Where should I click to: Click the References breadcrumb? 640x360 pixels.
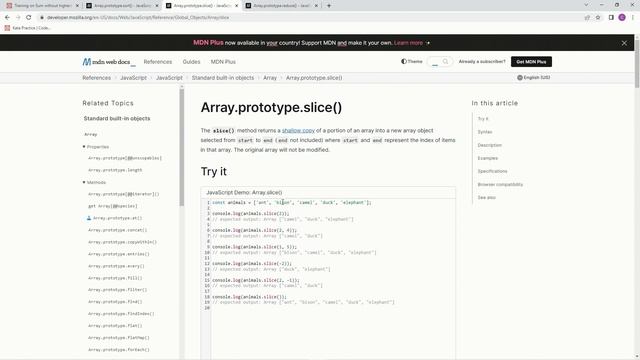tap(96, 78)
